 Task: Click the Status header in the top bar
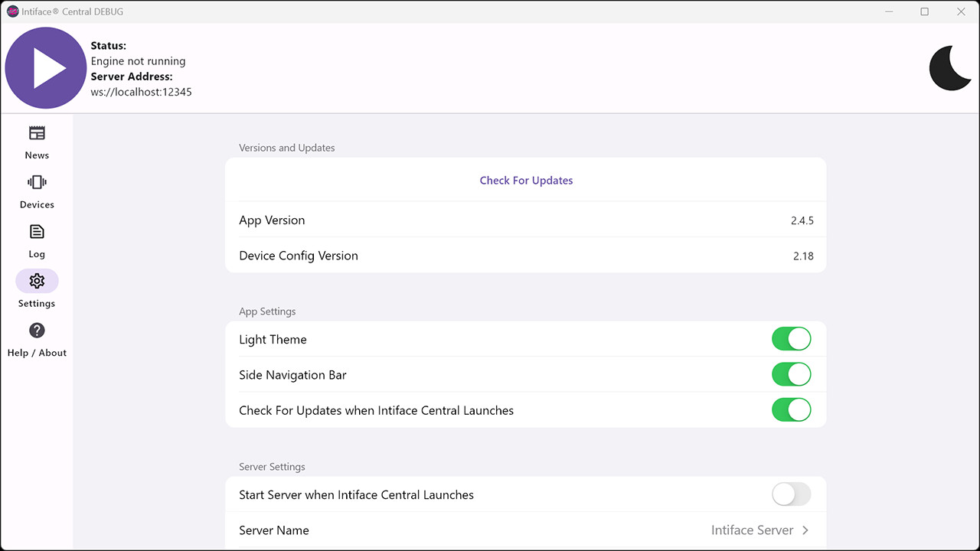(x=108, y=45)
